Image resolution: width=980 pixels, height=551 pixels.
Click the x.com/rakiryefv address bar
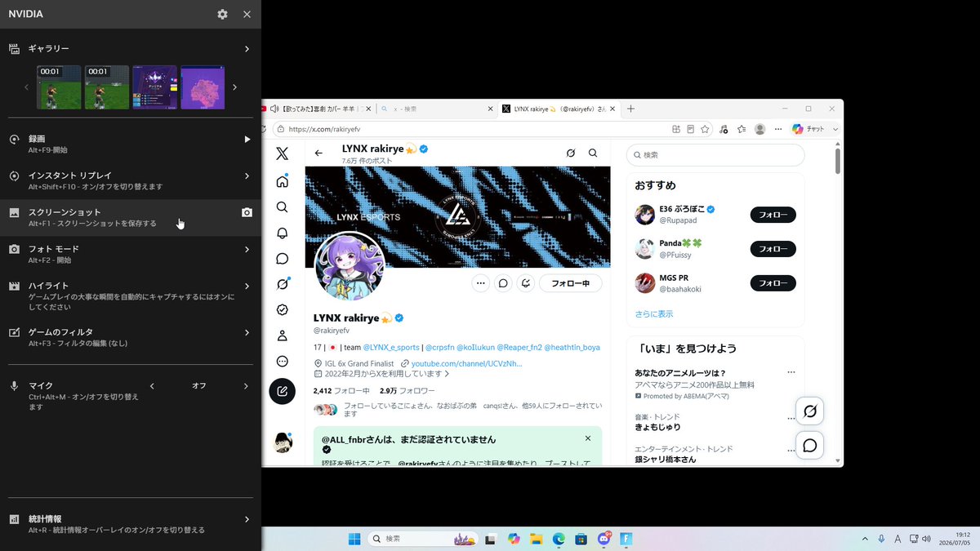pos(470,129)
